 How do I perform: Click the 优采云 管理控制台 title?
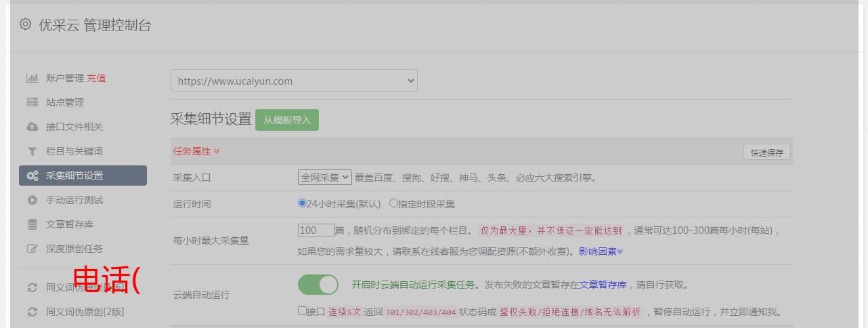[x=95, y=25]
